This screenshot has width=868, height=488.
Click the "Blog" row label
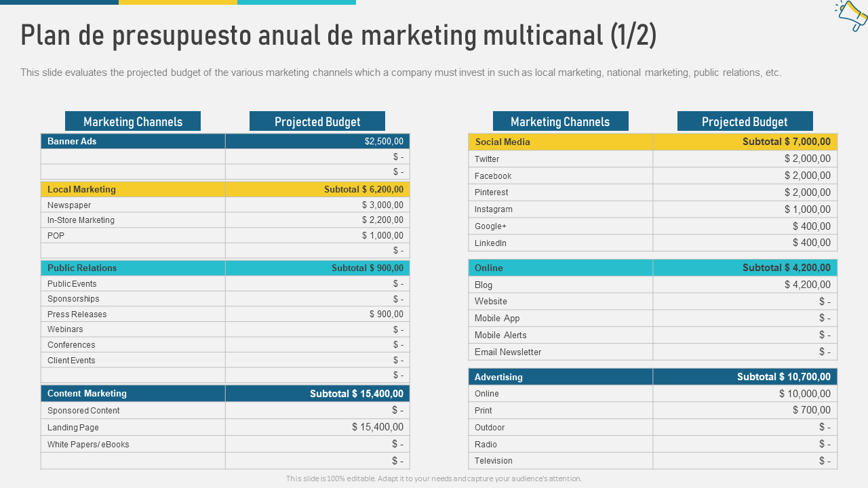484,285
